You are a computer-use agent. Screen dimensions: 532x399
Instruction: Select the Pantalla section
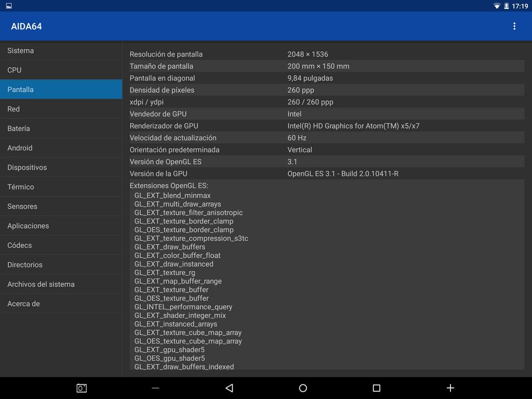pyautogui.click(x=61, y=89)
